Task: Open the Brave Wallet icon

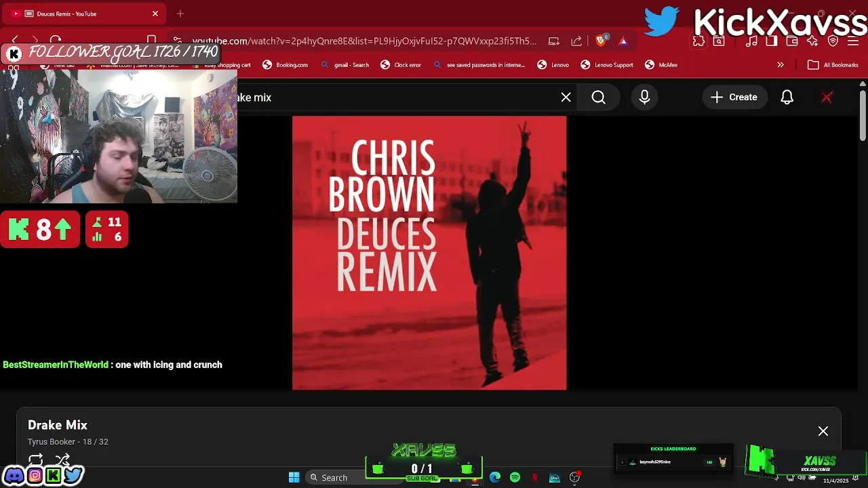Action: 792,41
